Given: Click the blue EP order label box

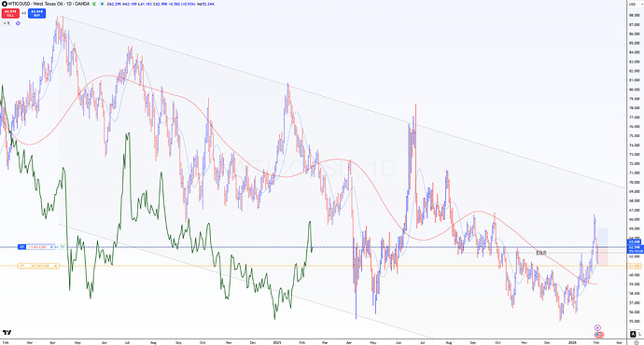Looking at the screenshot, I should 21,247.
